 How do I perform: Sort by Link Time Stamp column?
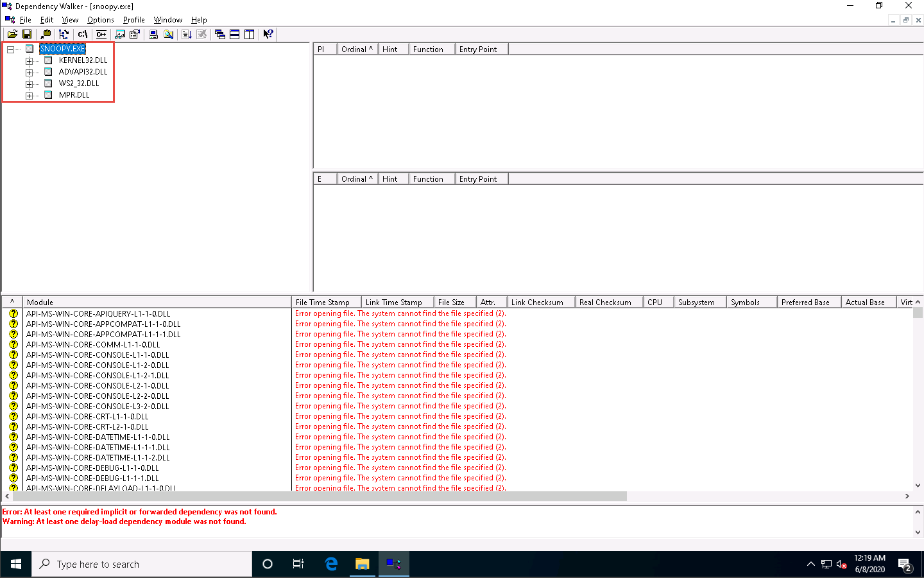pos(398,302)
